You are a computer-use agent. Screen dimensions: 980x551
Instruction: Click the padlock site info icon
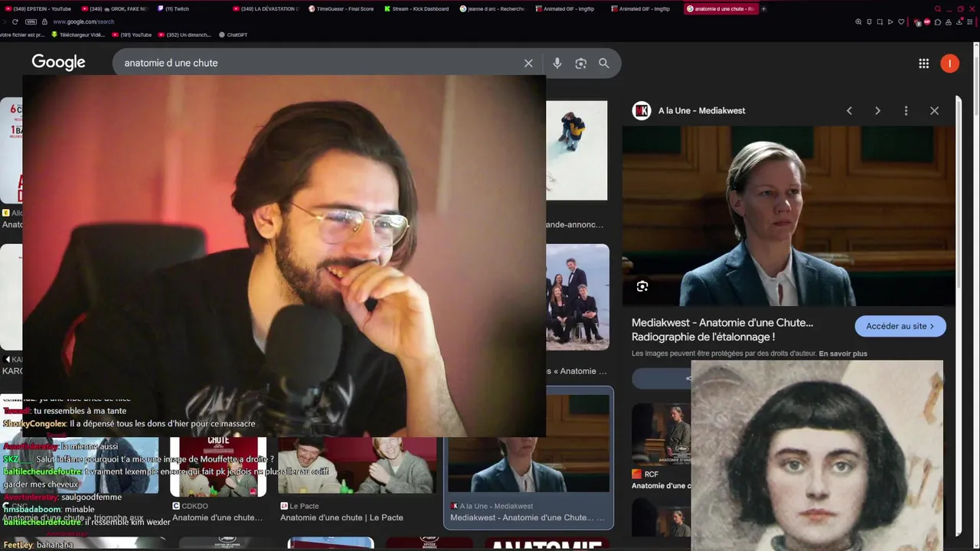(x=44, y=21)
